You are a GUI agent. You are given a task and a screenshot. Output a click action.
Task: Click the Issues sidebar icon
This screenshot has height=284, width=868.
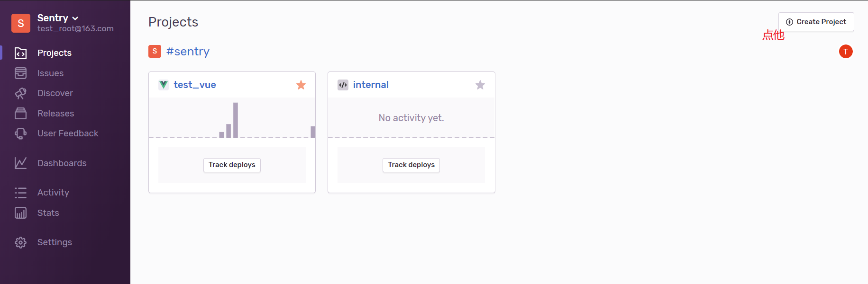coord(20,73)
